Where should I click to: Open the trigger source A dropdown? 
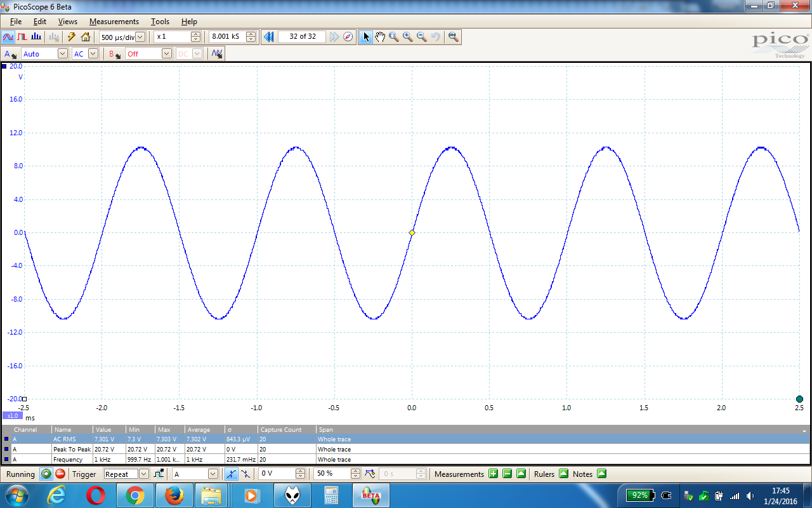[213, 474]
